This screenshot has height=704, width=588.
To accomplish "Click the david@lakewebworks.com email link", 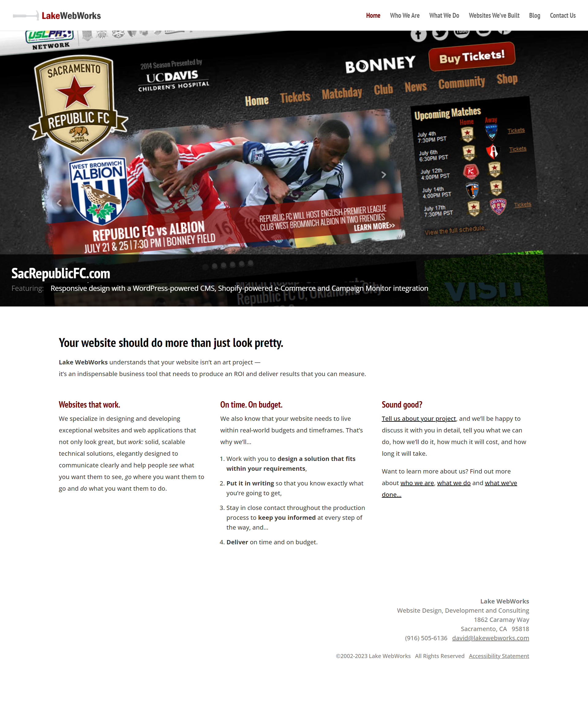I will point(491,638).
